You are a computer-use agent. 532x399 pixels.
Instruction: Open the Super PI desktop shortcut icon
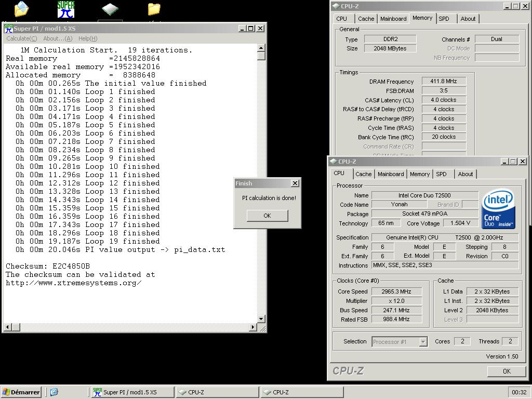pos(66,9)
